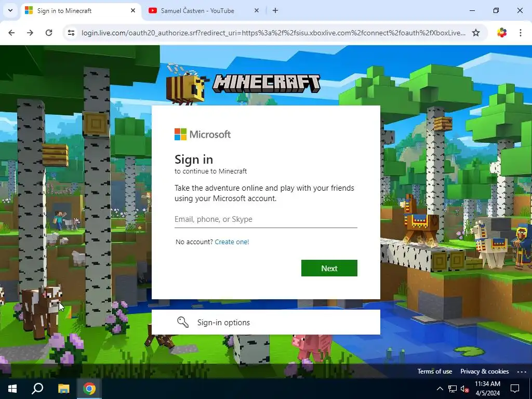Open Chrome's three-dot menu

pyautogui.click(x=521, y=33)
